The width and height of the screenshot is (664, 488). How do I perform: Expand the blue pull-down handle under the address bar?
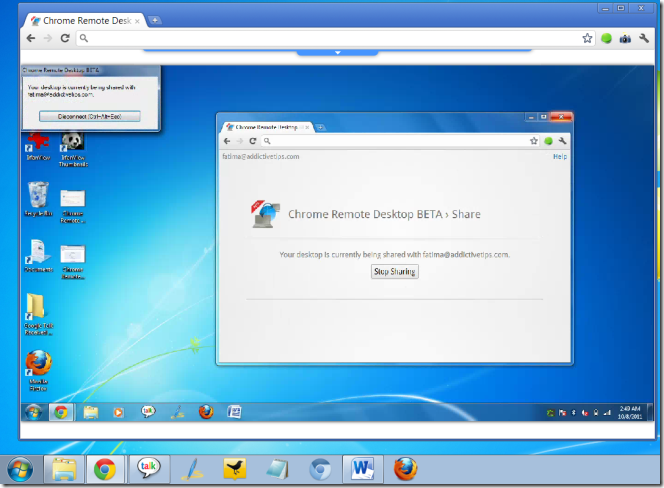tap(337, 51)
